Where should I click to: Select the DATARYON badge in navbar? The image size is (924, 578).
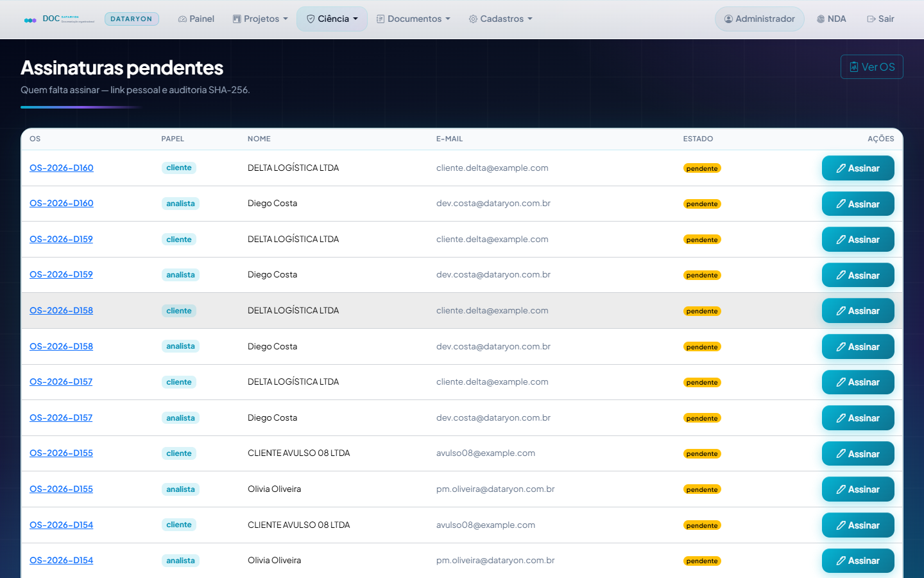click(x=132, y=19)
